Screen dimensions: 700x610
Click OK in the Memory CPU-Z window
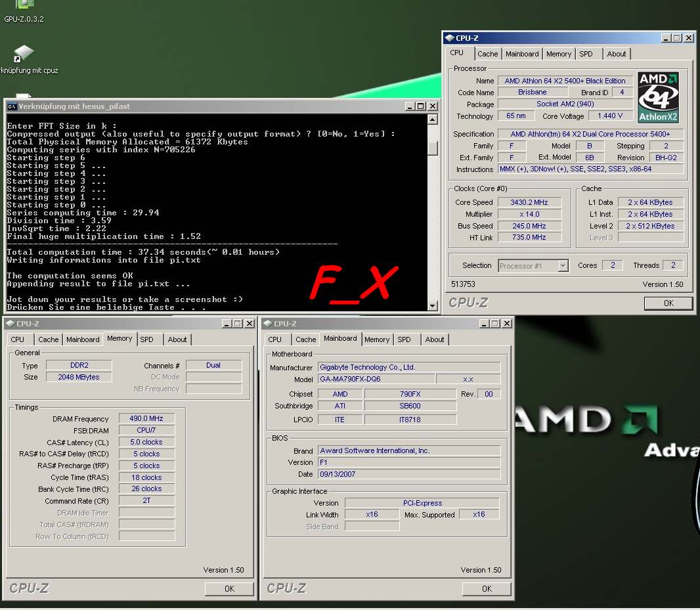[x=229, y=589]
